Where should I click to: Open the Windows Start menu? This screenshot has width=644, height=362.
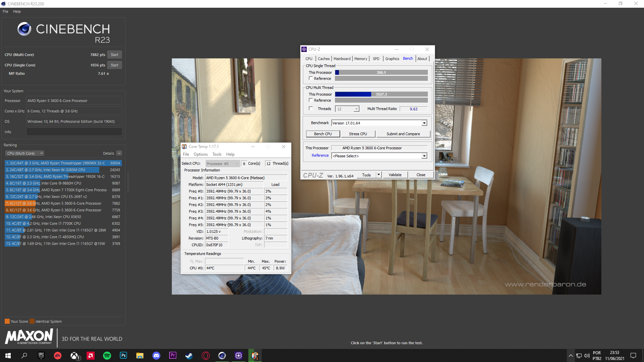coord(8,356)
